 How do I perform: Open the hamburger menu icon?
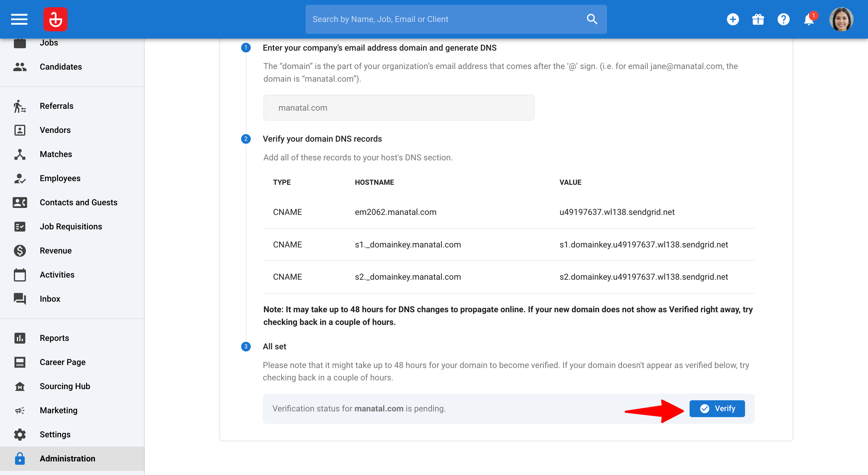pyautogui.click(x=19, y=19)
